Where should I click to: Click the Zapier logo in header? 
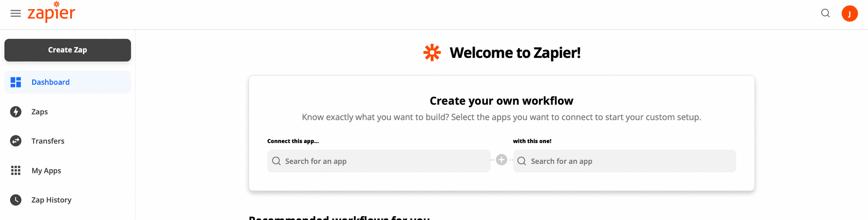click(x=51, y=13)
